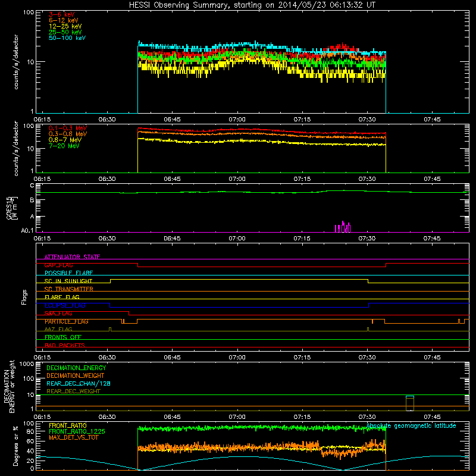This screenshot has width=476, height=476.
Task: Select the 0.3-0.8 MeV legend label
Action: pos(68,134)
